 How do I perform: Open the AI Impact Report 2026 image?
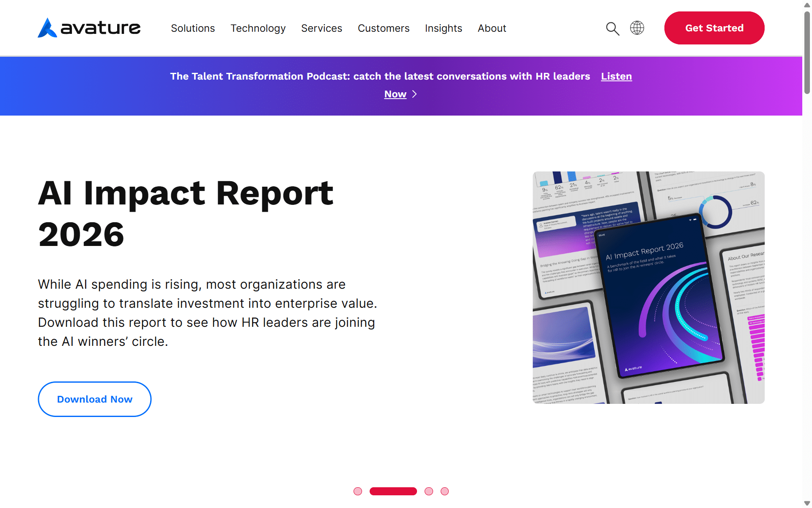click(x=648, y=287)
